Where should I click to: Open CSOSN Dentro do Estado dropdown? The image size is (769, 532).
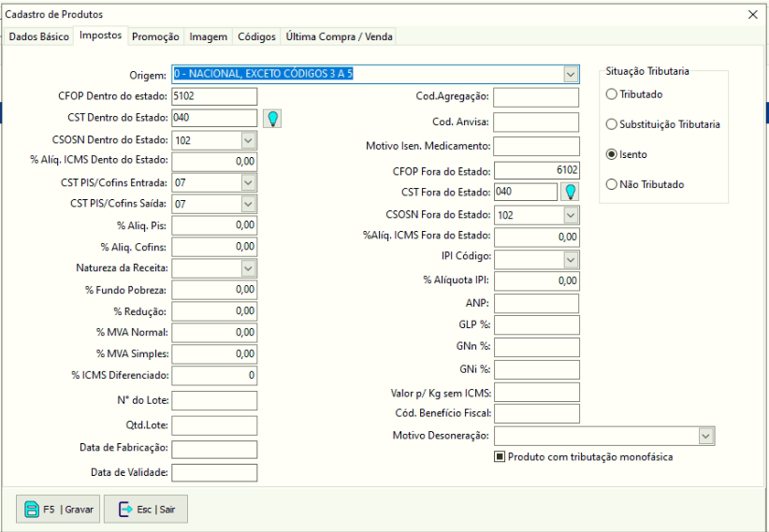(x=248, y=139)
